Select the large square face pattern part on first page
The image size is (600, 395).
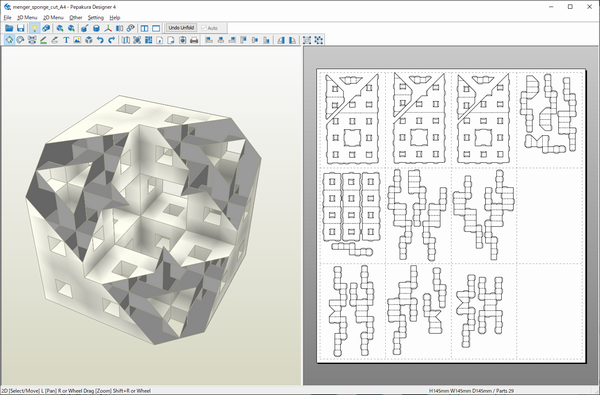tap(352, 139)
